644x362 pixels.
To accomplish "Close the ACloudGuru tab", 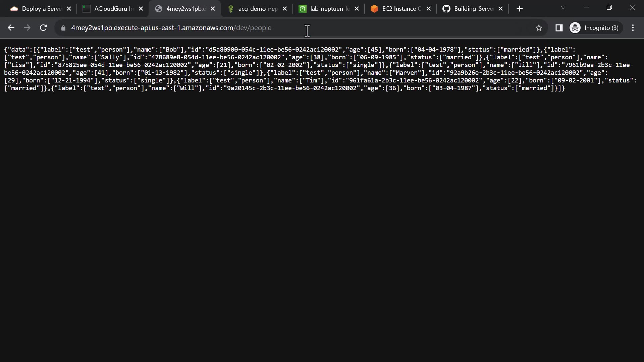I will coord(141,9).
